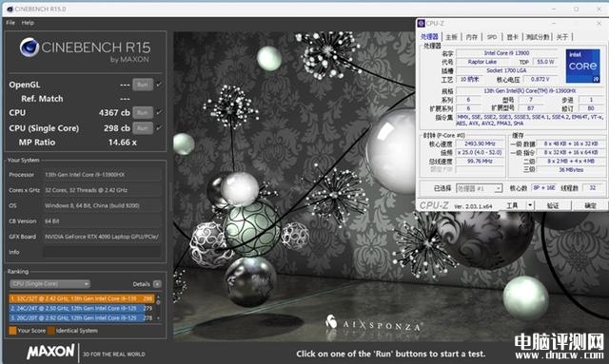Click the MAXON logo
This screenshot has height=364, width=609.
pos(50,352)
